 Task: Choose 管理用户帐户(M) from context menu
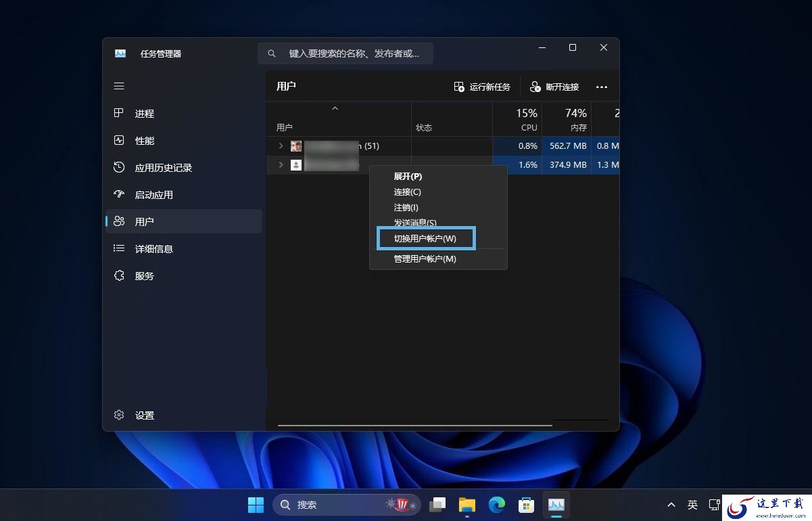pos(438,259)
